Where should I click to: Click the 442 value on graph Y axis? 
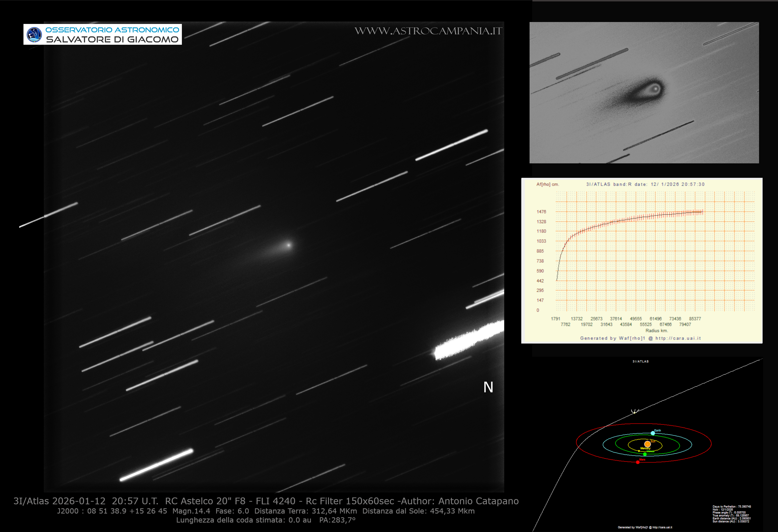click(x=540, y=281)
